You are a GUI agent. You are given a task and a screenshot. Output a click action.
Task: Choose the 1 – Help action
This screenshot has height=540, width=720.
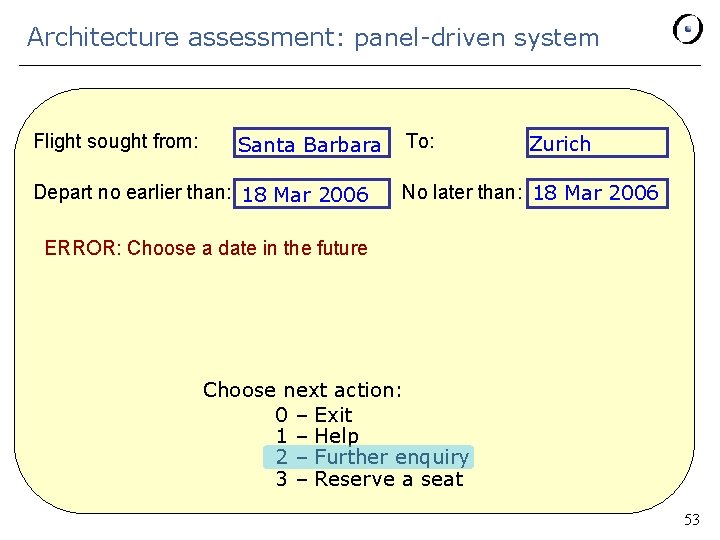[x=316, y=436]
